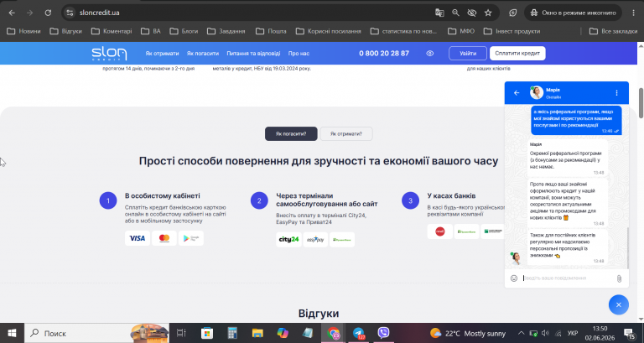Open the browser extensions icon
The width and height of the screenshot is (644, 343).
(512, 13)
